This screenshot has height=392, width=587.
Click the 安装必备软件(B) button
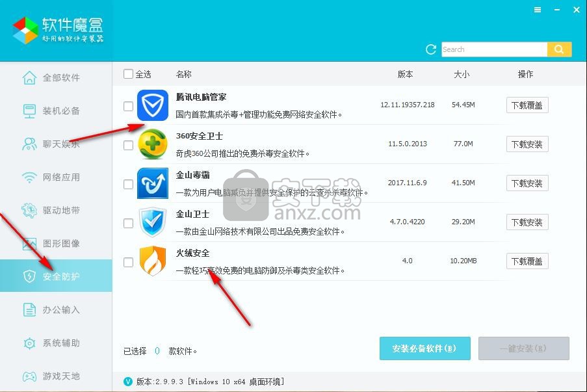tap(425, 348)
